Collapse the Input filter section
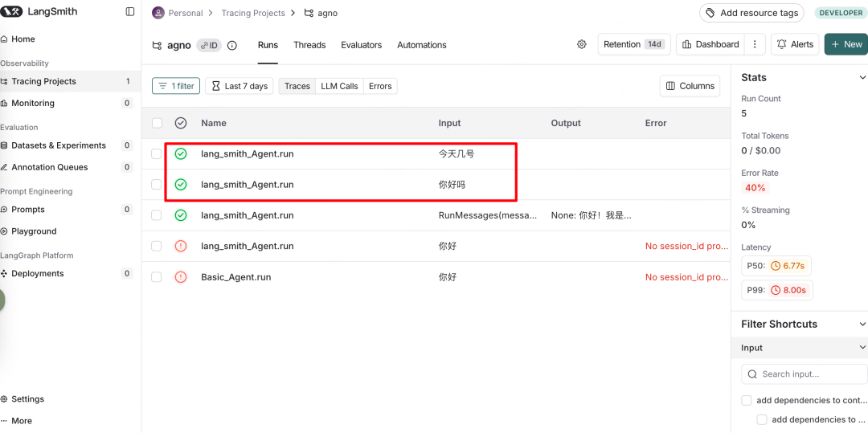Screen dimensions: 868x433 click(862, 347)
